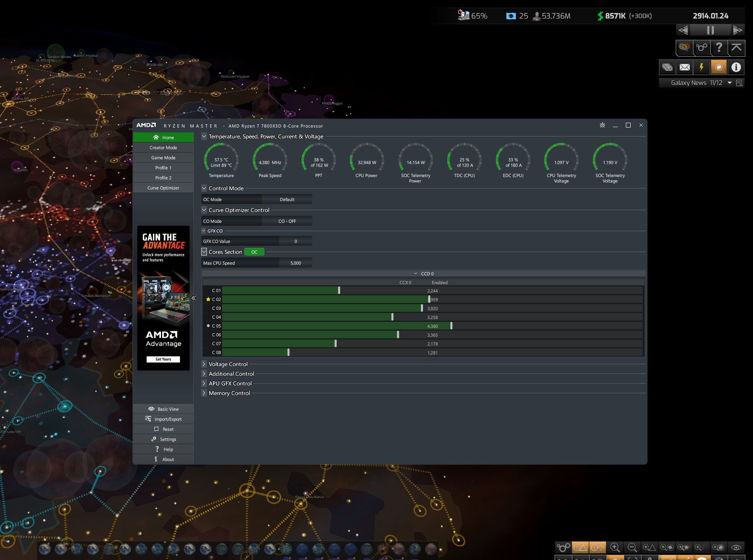
Task: Click the Reset button in sidebar
Action: (163, 429)
